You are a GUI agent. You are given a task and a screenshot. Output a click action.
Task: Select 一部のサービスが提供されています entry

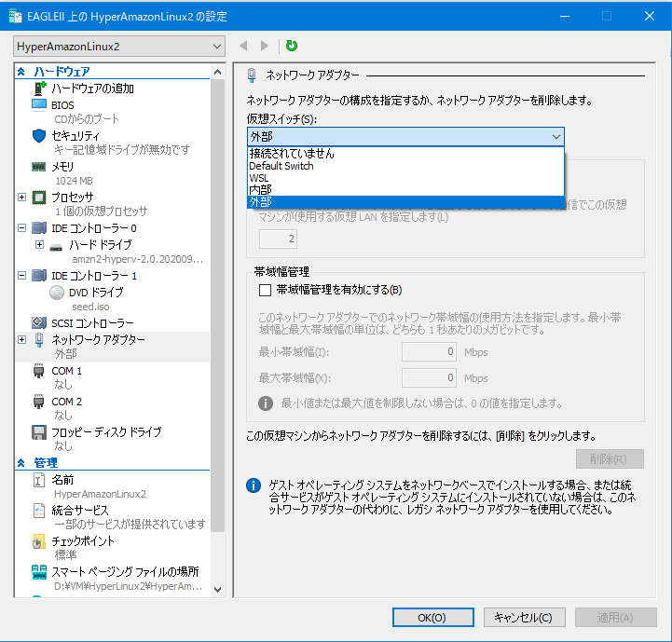pyautogui.click(x=130, y=525)
